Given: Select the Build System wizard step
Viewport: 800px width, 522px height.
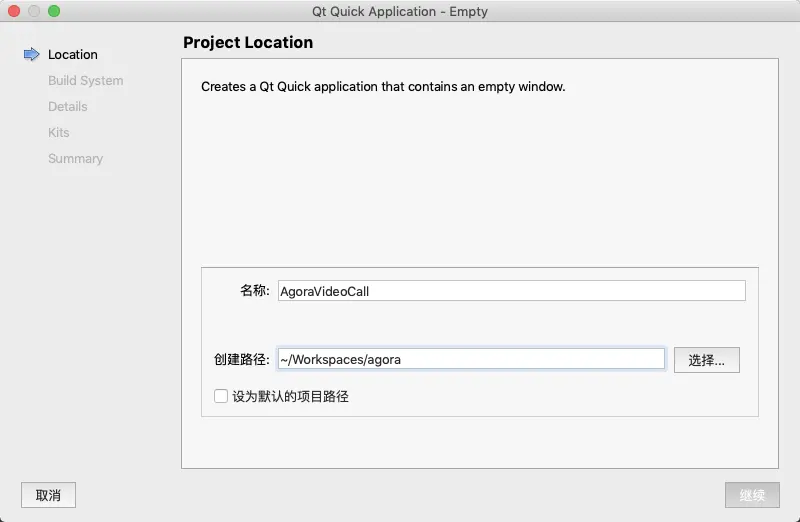Looking at the screenshot, I should click(x=85, y=81).
